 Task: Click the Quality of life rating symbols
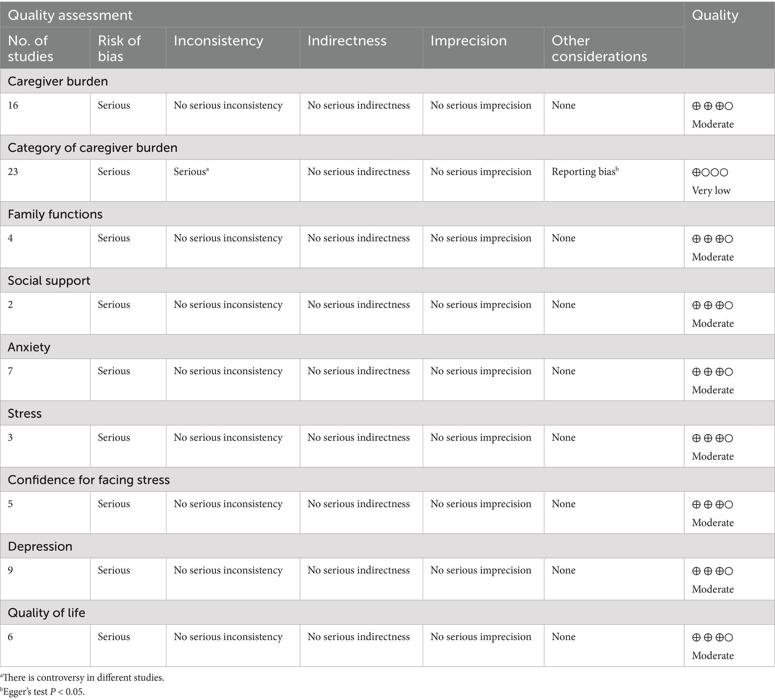[712, 638]
